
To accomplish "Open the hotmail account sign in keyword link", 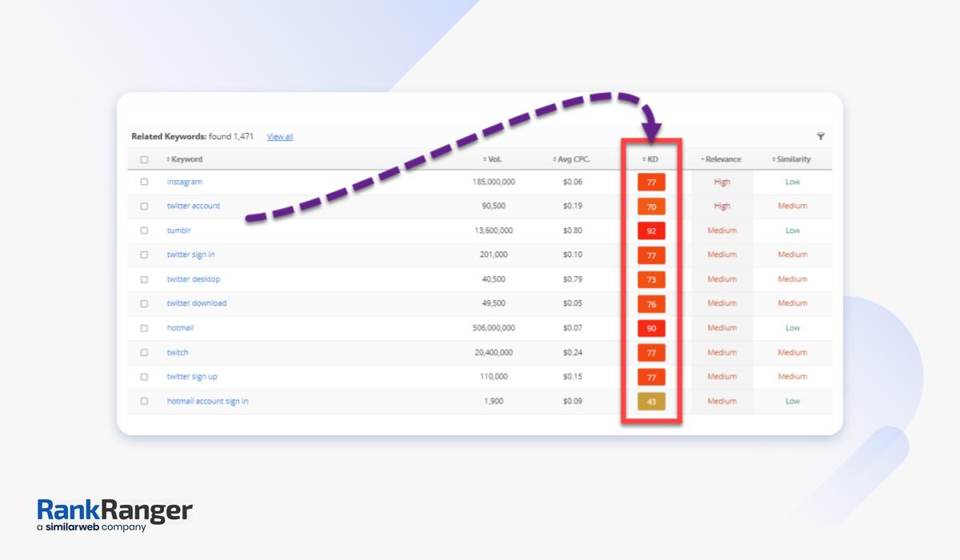I will click(x=207, y=401).
